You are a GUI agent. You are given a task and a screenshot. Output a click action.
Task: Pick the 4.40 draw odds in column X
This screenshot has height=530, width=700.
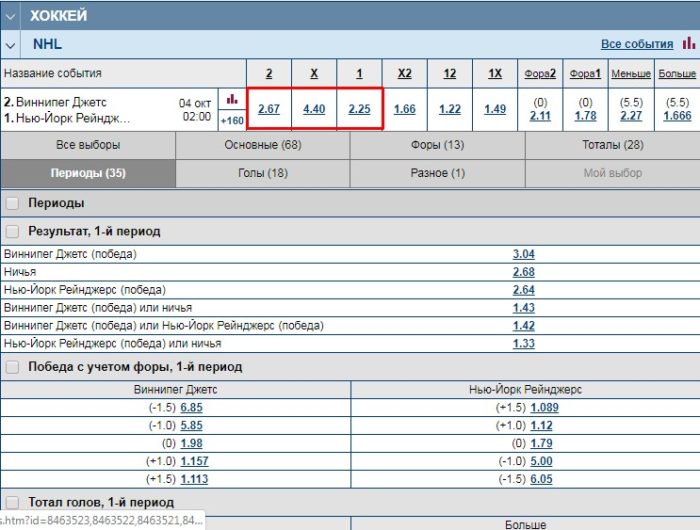pos(314,109)
